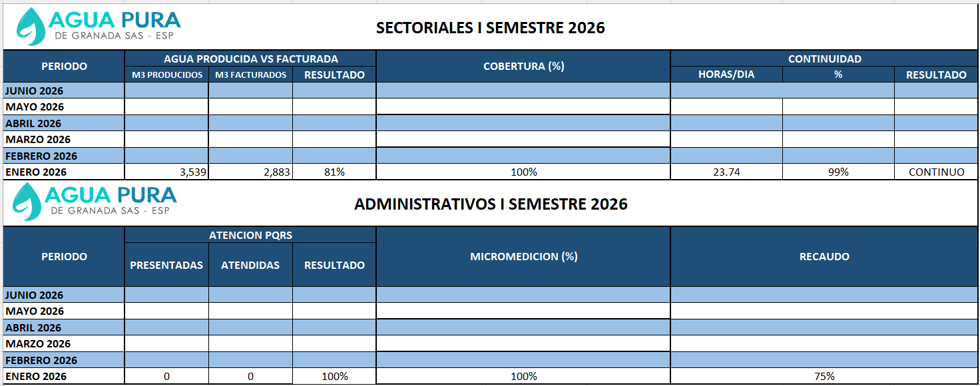The height and width of the screenshot is (386, 980).
Task: Click the HORAS/DIA column header
Action: [x=726, y=75]
